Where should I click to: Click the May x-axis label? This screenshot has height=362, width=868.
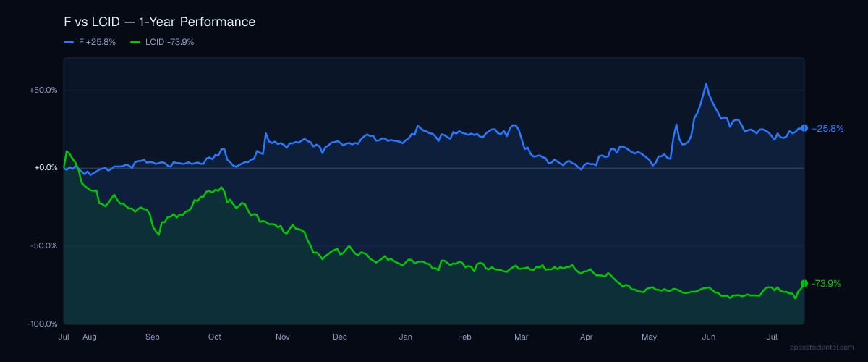[x=649, y=337]
